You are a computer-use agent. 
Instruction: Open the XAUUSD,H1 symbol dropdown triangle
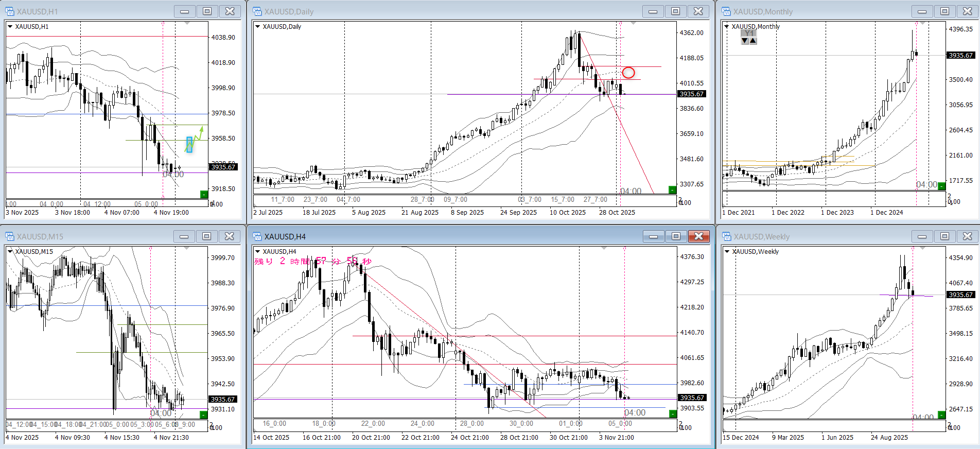pyautogui.click(x=10, y=27)
